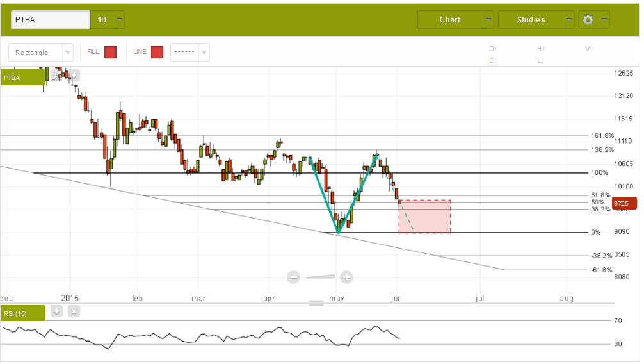Click the PTBA series label
This screenshot has width=644, height=364.
tap(22, 78)
